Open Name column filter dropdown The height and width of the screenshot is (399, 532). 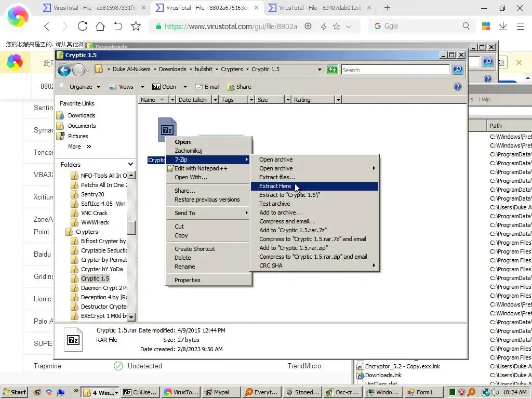(x=172, y=100)
